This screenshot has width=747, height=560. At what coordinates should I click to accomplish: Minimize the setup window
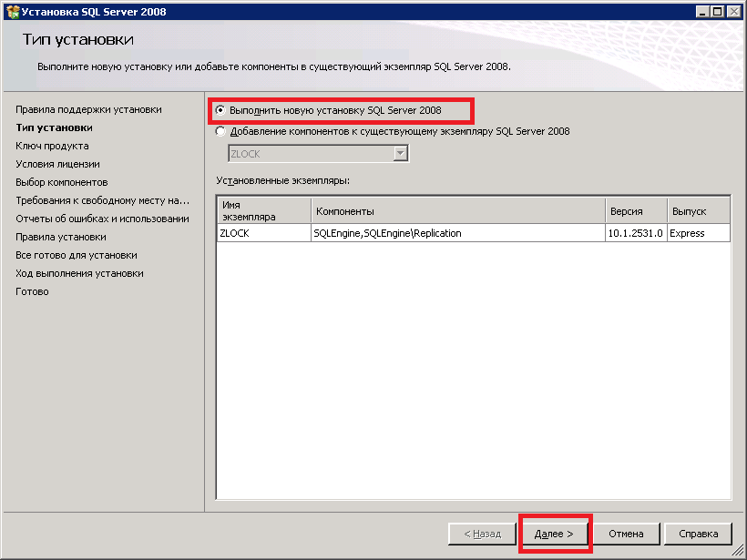coord(703,11)
